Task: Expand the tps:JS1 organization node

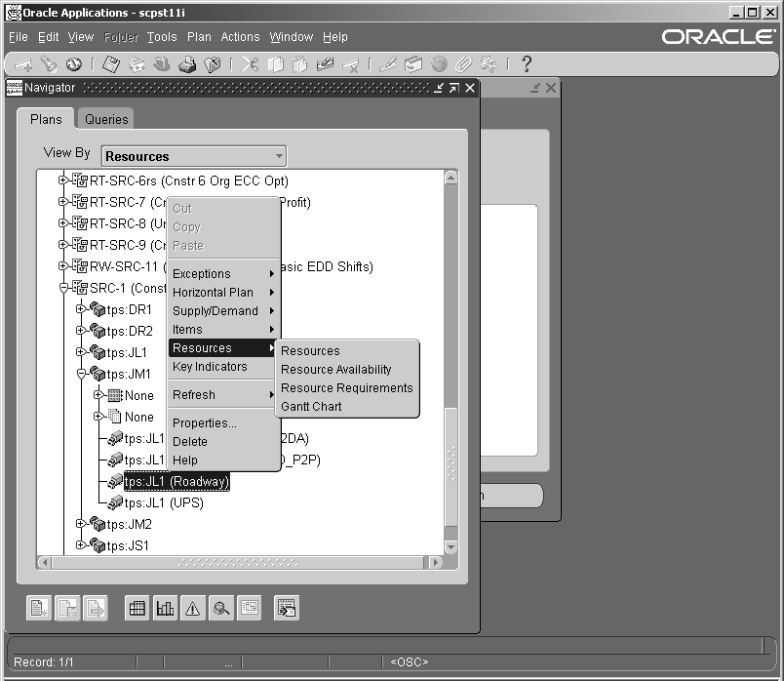Action: click(x=80, y=545)
